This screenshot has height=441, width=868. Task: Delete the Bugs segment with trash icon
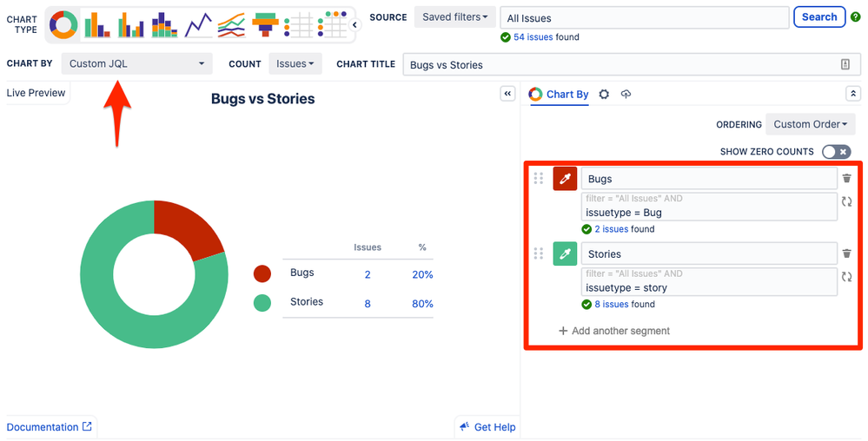(x=846, y=178)
